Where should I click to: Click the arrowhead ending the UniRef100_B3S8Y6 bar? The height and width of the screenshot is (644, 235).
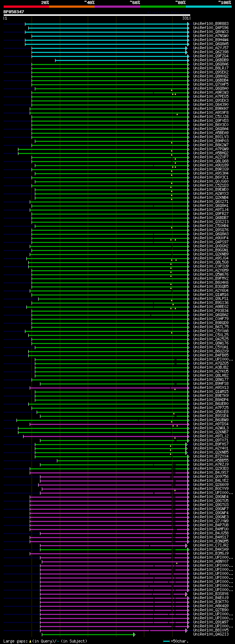click(x=187, y=594)
